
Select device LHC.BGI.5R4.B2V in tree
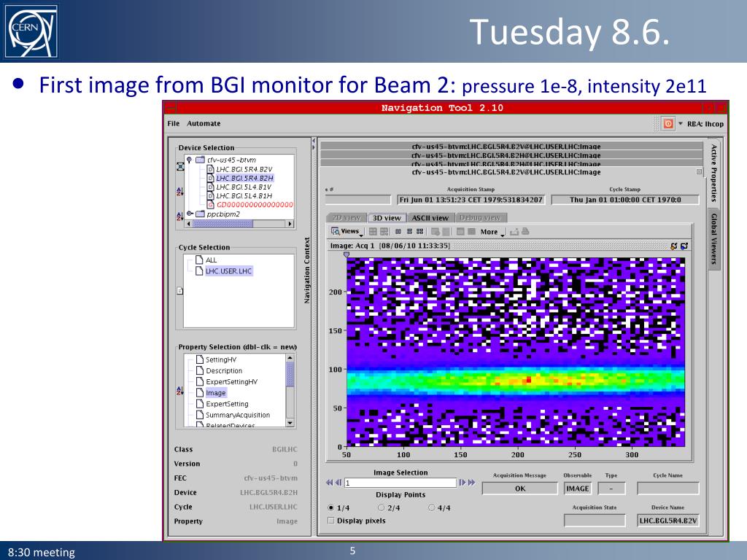click(x=244, y=169)
